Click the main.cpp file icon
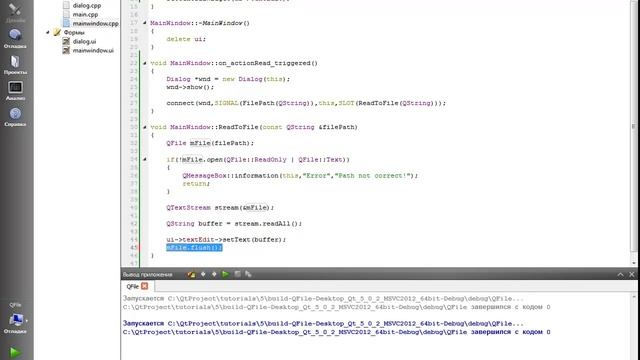This screenshot has width=640, height=360. click(x=66, y=14)
